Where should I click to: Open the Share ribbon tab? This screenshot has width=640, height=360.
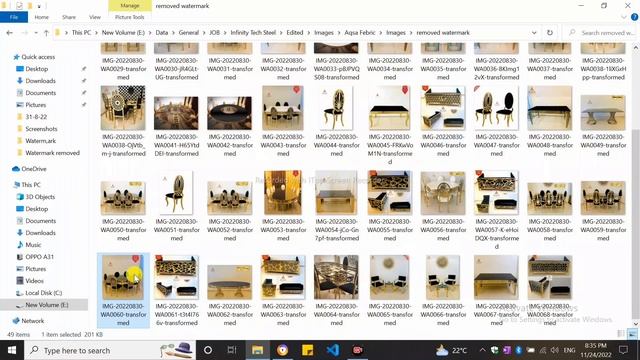69,17
